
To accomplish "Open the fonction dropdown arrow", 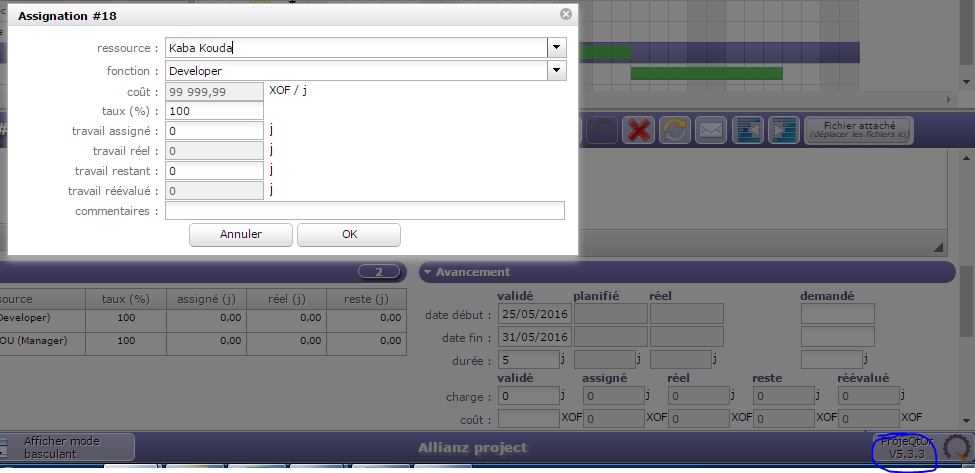I will [557, 71].
